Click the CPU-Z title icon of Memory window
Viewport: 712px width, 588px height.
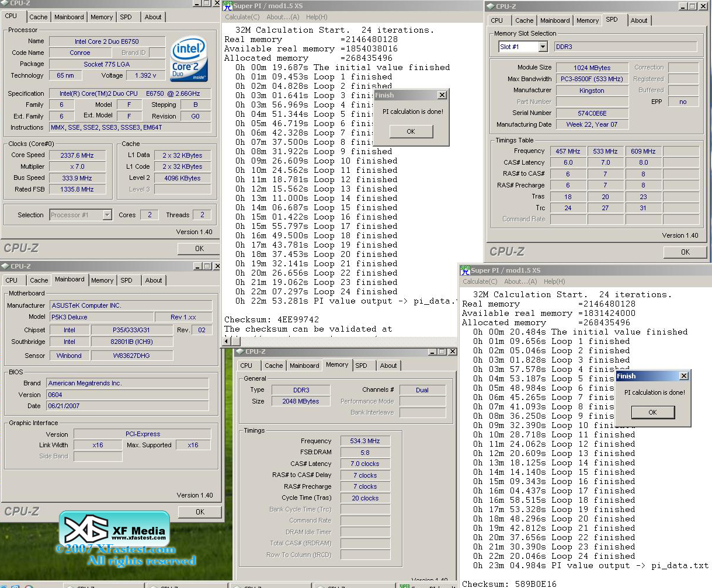(x=239, y=352)
